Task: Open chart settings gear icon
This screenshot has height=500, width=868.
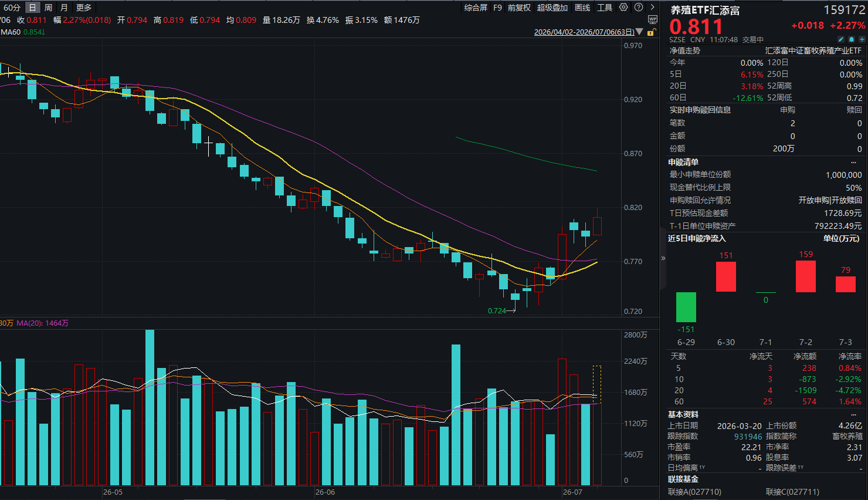Action: tap(623, 8)
